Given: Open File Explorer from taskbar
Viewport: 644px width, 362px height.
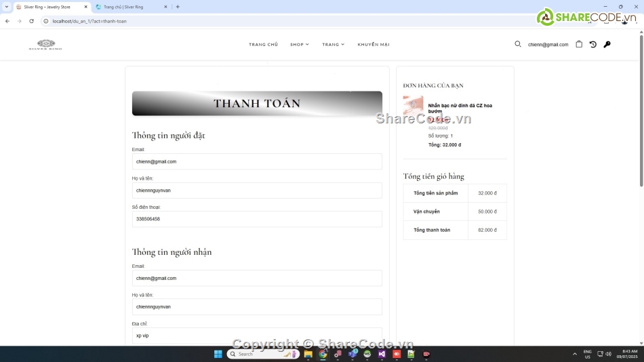Looking at the screenshot, I should [308, 354].
